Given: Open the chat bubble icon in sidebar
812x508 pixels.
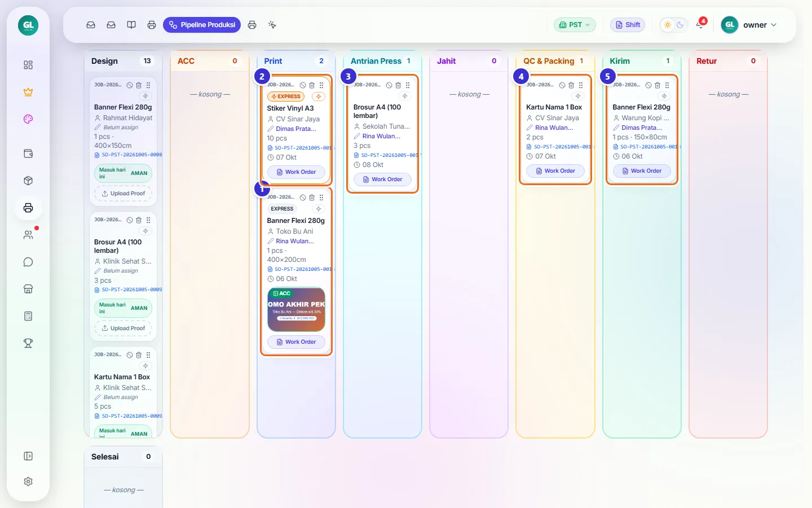Looking at the screenshot, I should 28,262.
